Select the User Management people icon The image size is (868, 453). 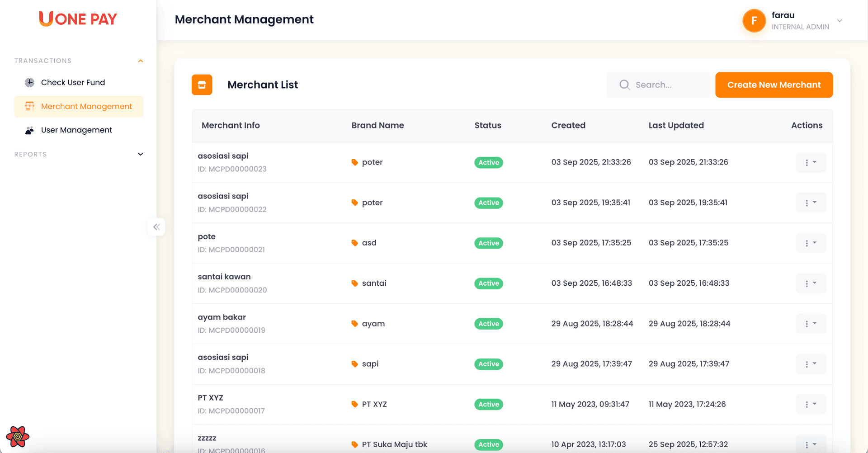click(29, 130)
